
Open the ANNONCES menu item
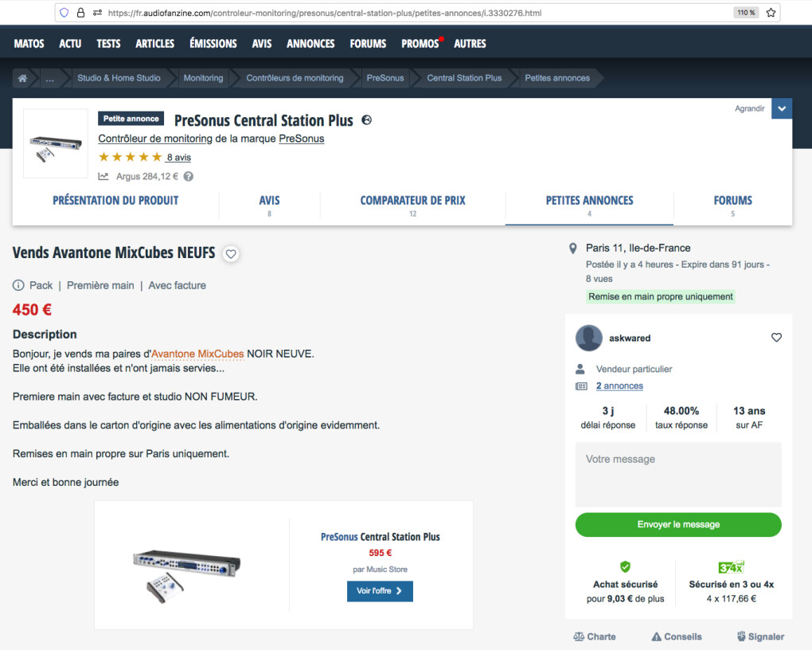[x=310, y=44]
